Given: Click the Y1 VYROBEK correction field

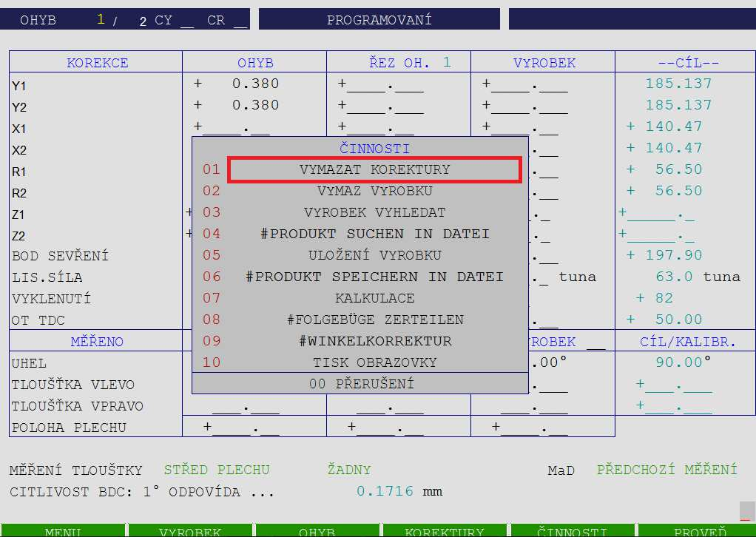Looking at the screenshot, I should 524,84.
